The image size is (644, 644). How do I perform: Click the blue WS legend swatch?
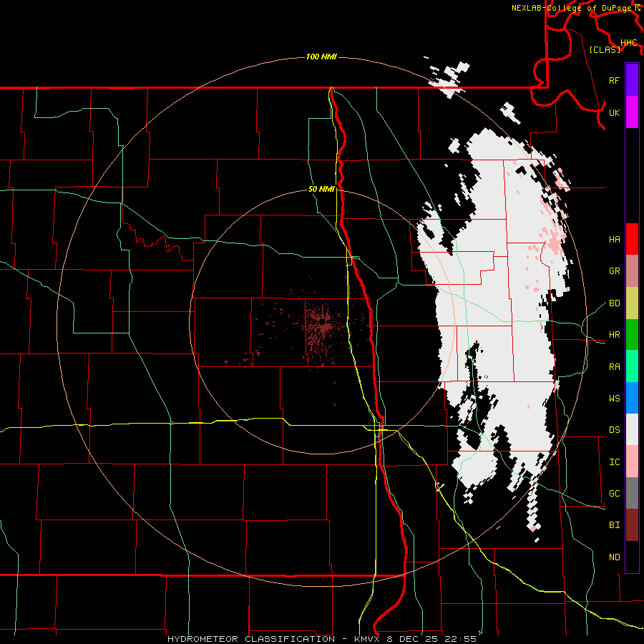click(632, 398)
